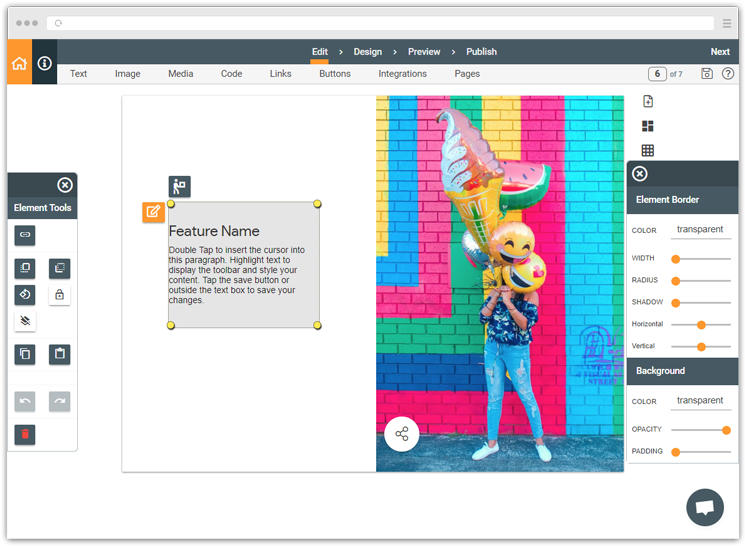745x546 pixels.
Task: Click the red delete trash icon
Action: [25, 435]
